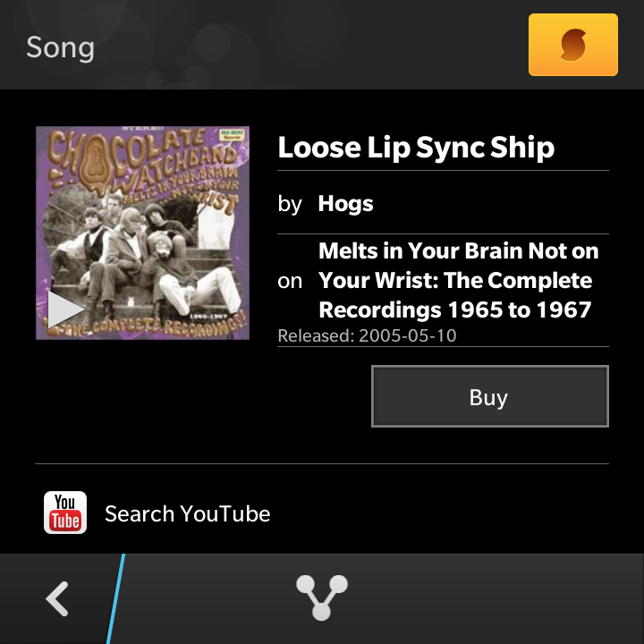Viewport: 644px width, 644px height.
Task: Select the Search YouTube text link
Action: click(x=188, y=514)
